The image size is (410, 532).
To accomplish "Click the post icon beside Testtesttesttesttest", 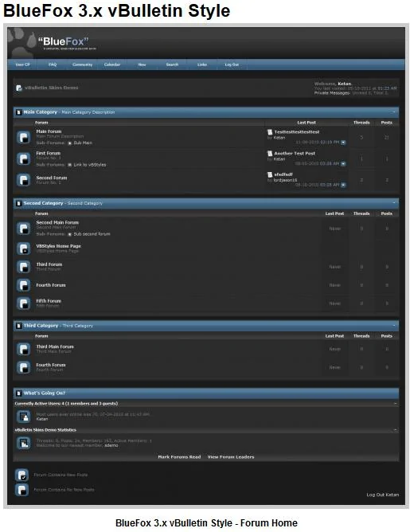I will (270, 132).
